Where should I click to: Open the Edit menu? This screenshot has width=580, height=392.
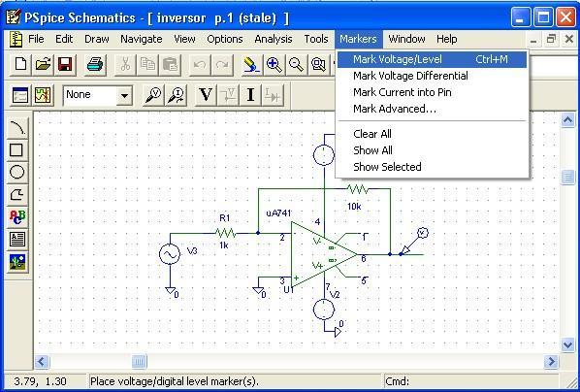[64, 39]
